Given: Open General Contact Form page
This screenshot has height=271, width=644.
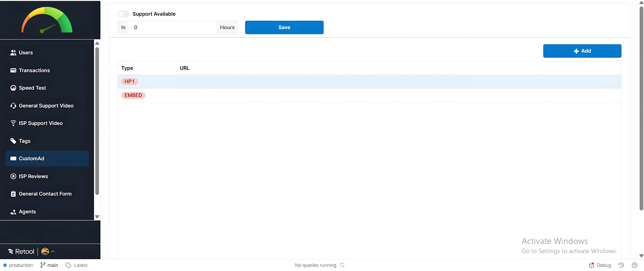Looking at the screenshot, I should (x=47, y=194).
